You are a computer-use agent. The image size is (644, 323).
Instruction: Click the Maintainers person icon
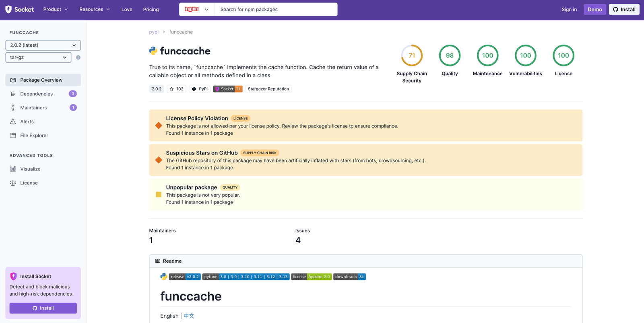point(13,108)
